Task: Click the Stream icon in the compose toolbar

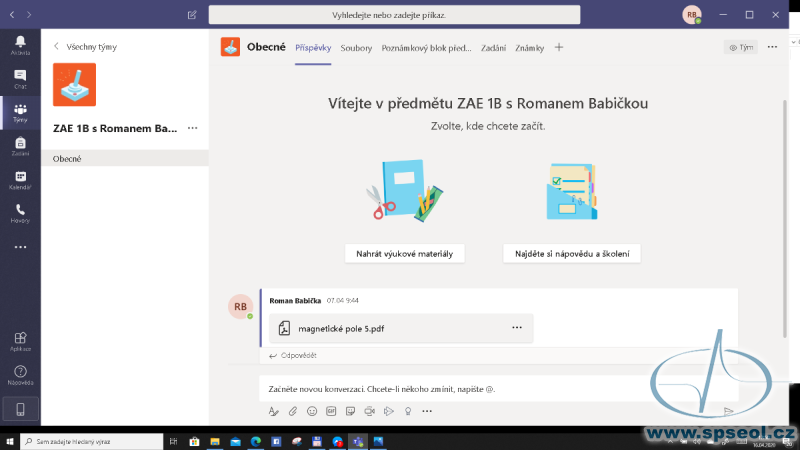Action: point(389,411)
